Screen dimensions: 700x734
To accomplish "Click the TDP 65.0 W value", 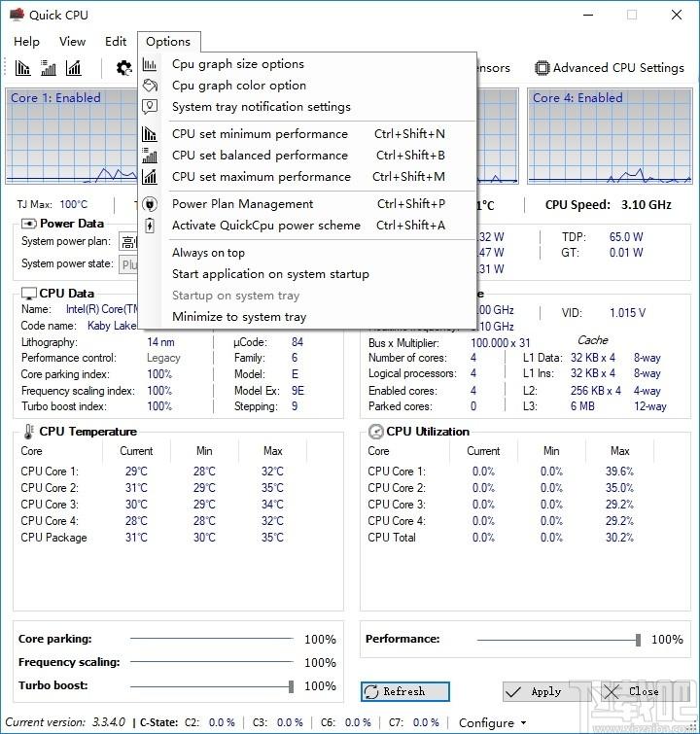I will (626, 237).
